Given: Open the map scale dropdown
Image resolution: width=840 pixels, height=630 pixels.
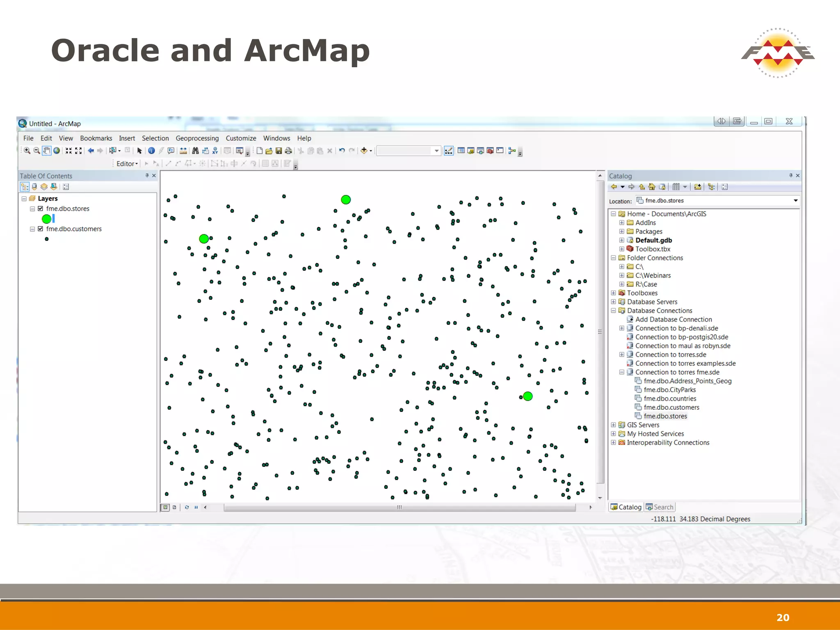Looking at the screenshot, I should coord(436,151).
